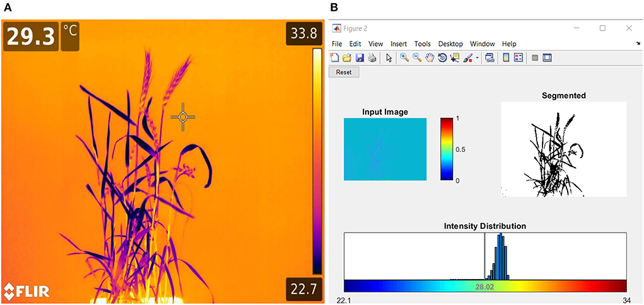Print the figure with the printer icon
This screenshot has width=644, height=305.
pos(372,58)
